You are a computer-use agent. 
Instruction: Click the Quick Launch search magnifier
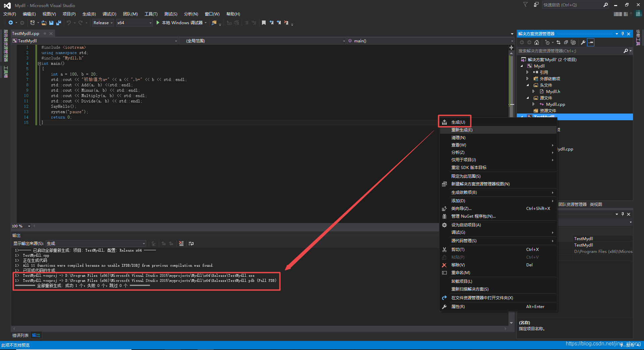click(x=605, y=5)
